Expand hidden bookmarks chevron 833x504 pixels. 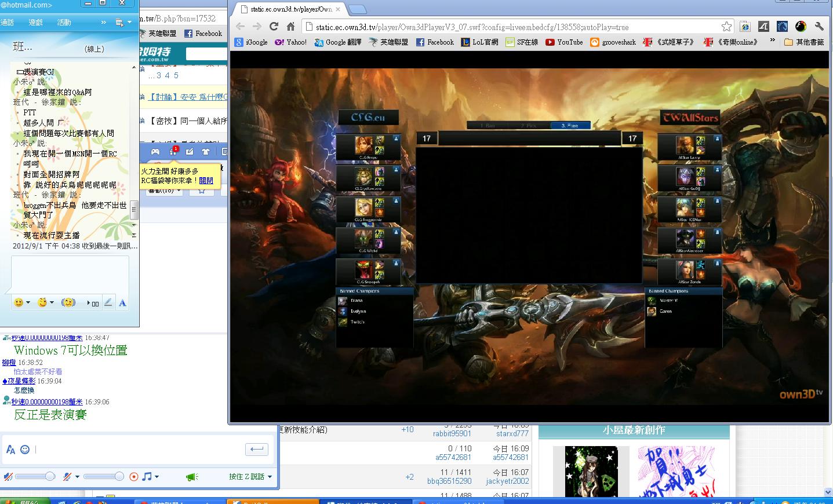(x=772, y=41)
